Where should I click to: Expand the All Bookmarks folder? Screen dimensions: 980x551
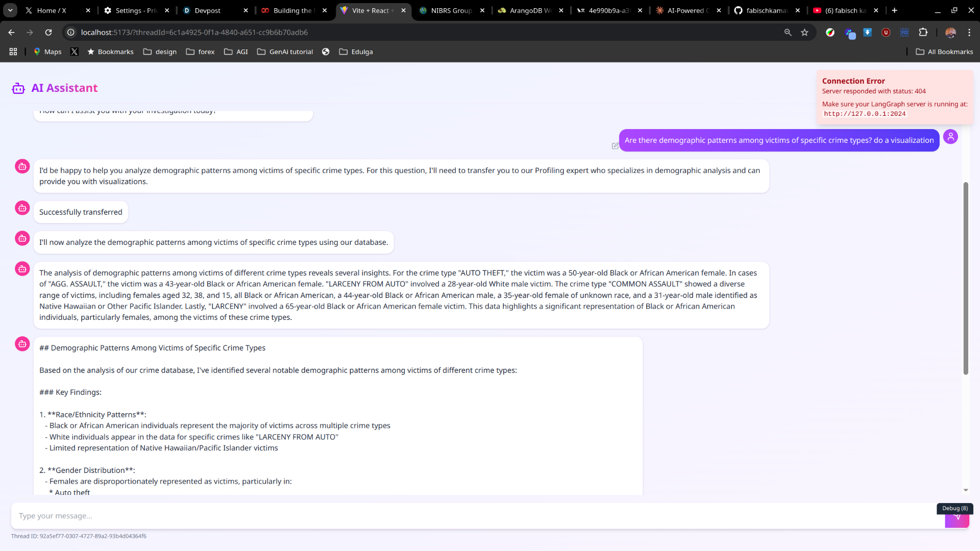click(944, 52)
